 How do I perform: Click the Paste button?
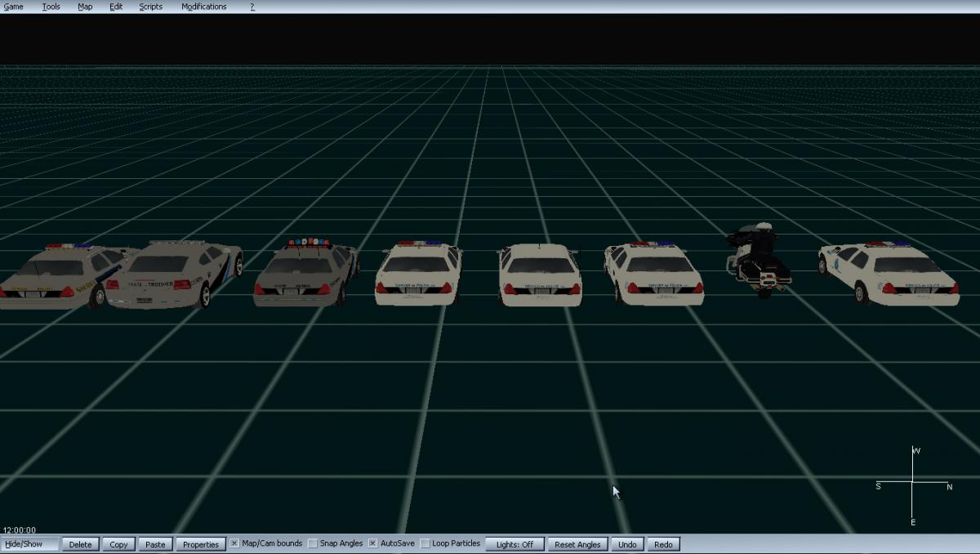(155, 544)
